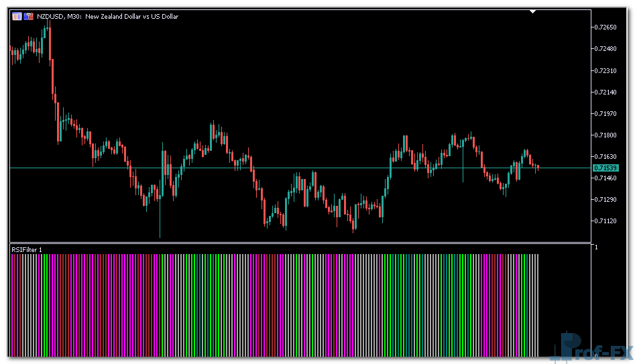Click the last candle at chart's right edge

click(537, 168)
